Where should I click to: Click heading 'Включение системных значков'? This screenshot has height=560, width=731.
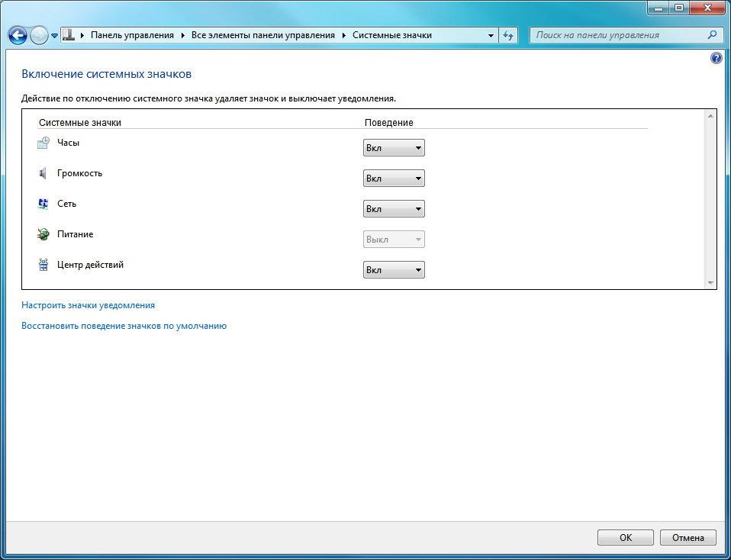pyautogui.click(x=107, y=74)
